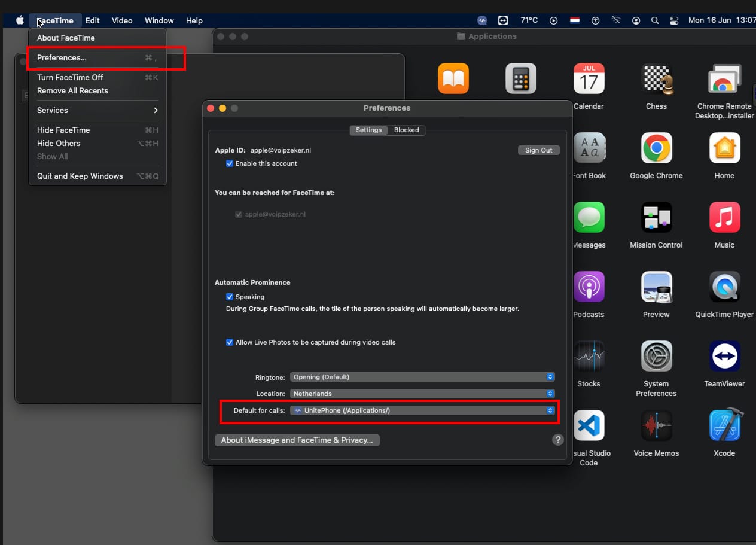Open the Music app icon

point(724,217)
